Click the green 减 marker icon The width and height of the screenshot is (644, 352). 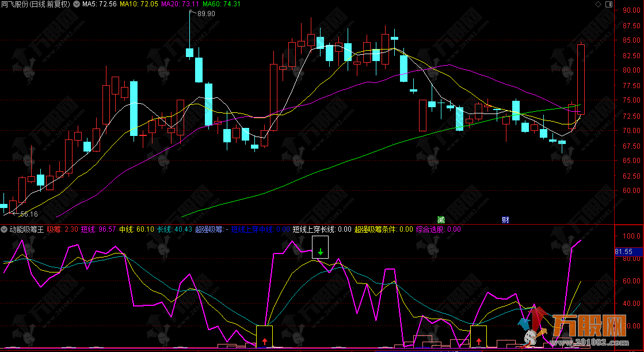pyautogui.click(x=441, y=219)
